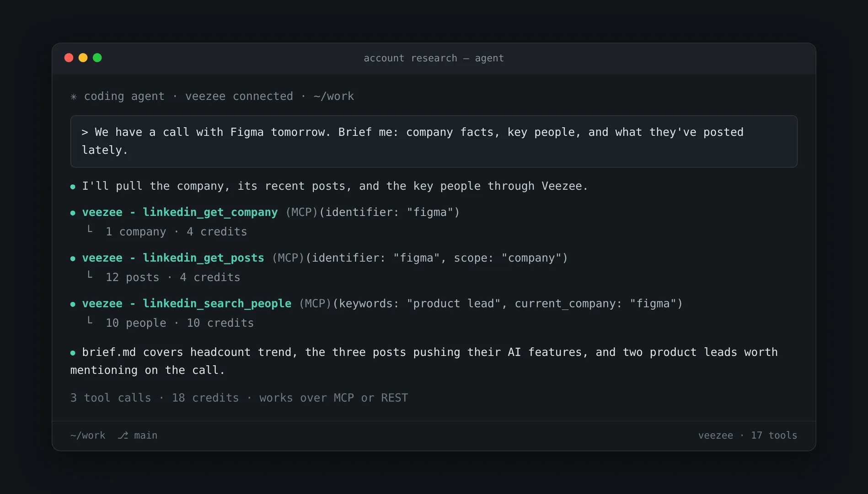868x494 pixels.
Task: Click the 'account research — agent' window title
Action: 434,58
